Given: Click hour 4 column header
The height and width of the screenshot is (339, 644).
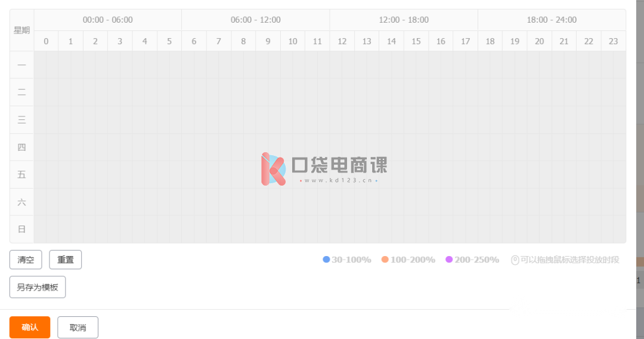Looking at the screenshot, I should [144, 41].
